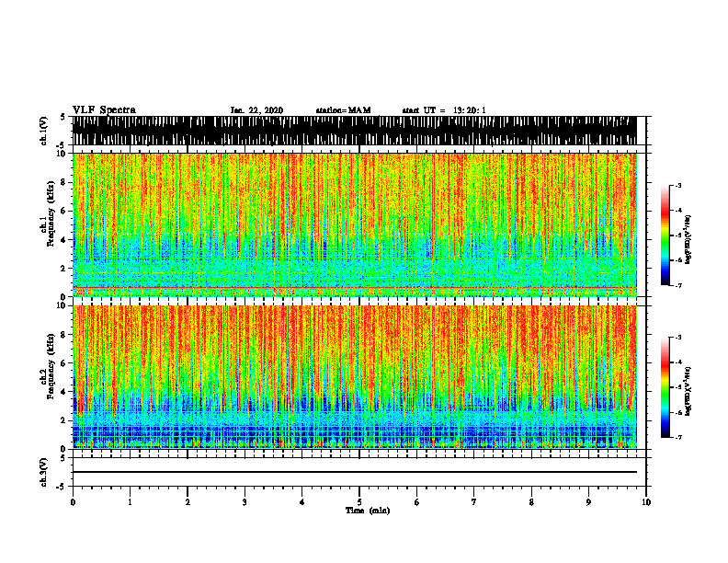Select the date text "Jan. 22, 2020"
This screenshot has height=563, width=728.
tap(256, 110)
